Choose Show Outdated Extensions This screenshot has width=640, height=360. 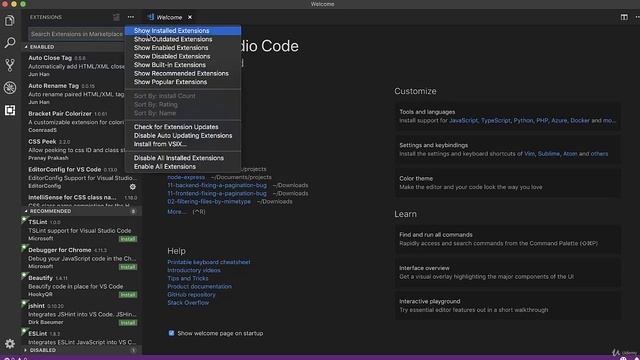point(183,39)
